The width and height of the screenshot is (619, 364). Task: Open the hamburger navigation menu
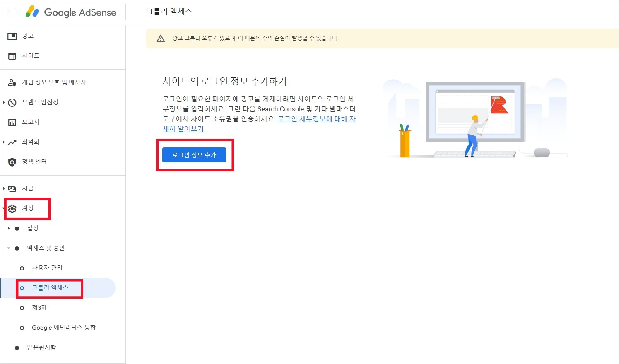[12, 12]
